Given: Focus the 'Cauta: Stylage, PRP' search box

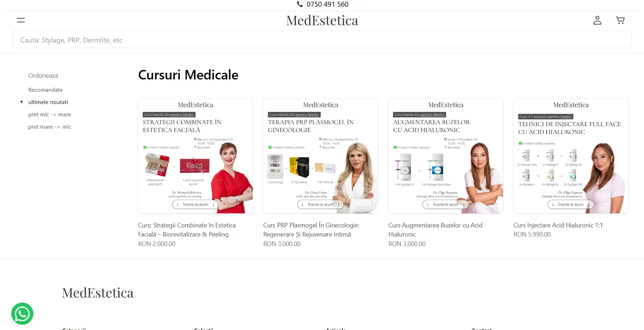Looking at the screenshot, I should 322,40.
